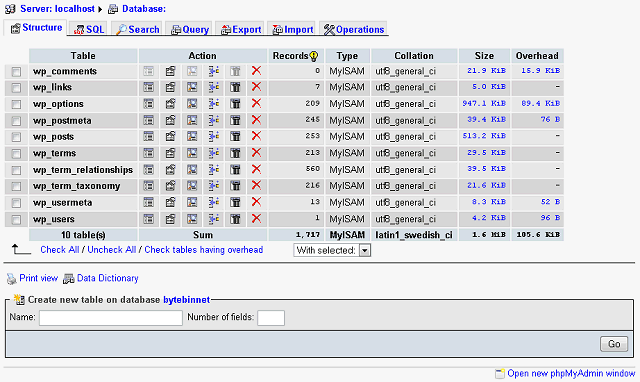The height and width of the screenshot is (382, 640).
Task: Open the wp_posts table name
Action: pyautogui.click(x=53, y=137)
